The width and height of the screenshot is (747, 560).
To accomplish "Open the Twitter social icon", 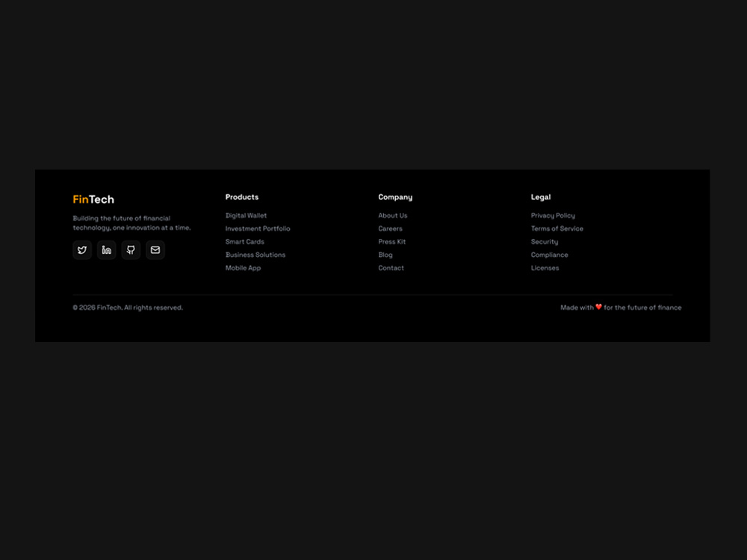I will point(82,250).
